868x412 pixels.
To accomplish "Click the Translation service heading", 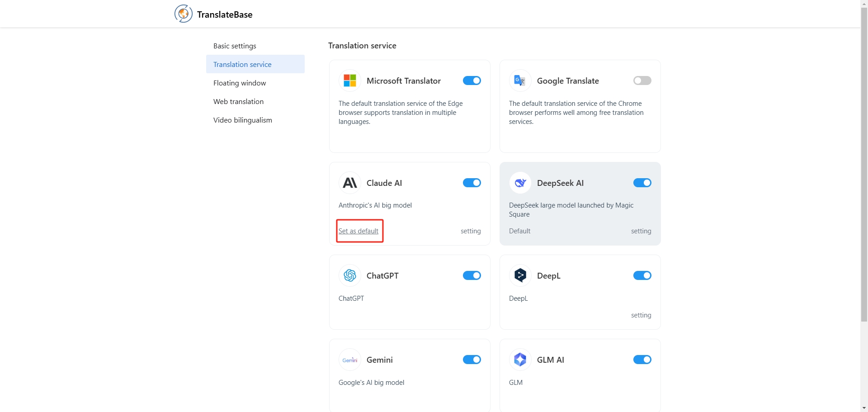I will pos(362,46).
